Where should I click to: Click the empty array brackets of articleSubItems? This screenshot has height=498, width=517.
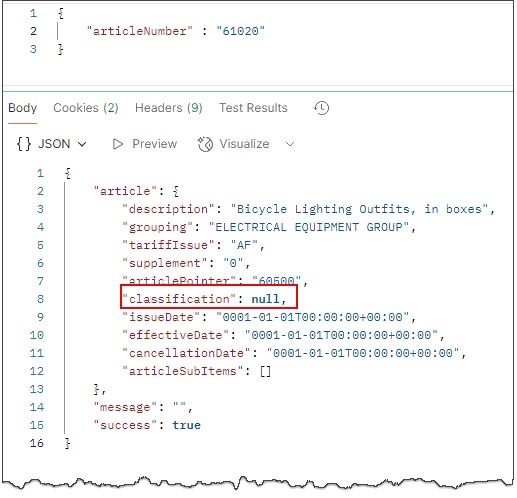[265, 371]
